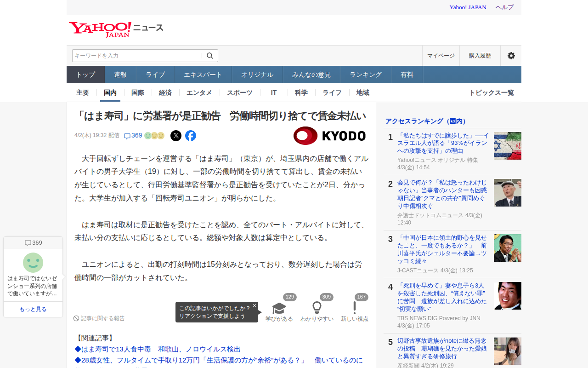Viewport: 588px width, 368px height.
Task: Click the KYODO publisher logo
Action: [x=329, y=136]
